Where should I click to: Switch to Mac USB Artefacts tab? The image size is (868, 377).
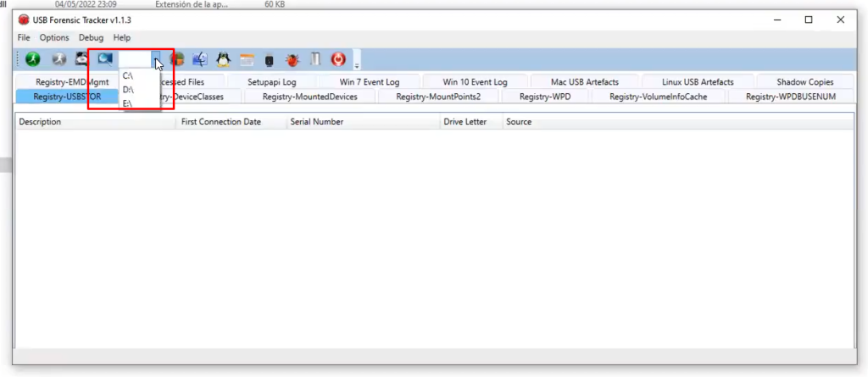[585, 82]
